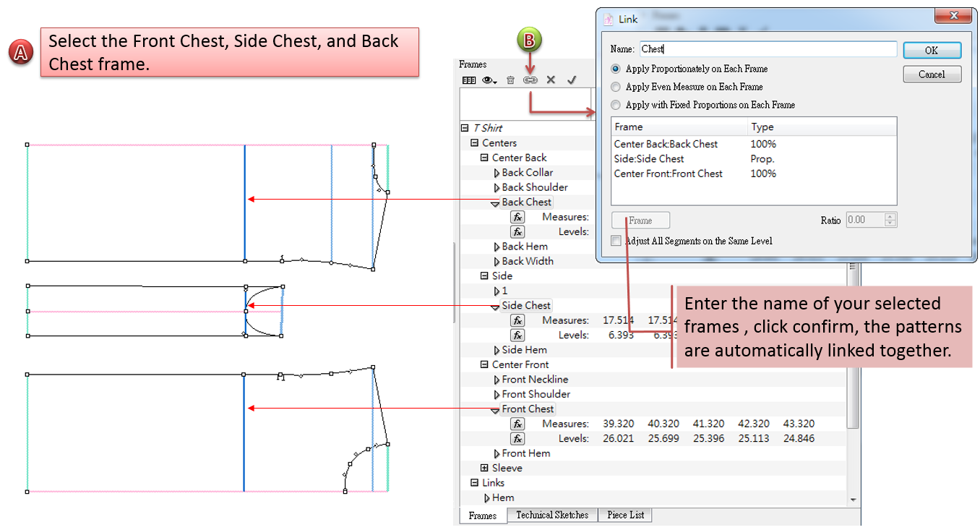Select Apply Even Measure on Each Frame
The height and width of the screenshot is (530, 980).
616,87
